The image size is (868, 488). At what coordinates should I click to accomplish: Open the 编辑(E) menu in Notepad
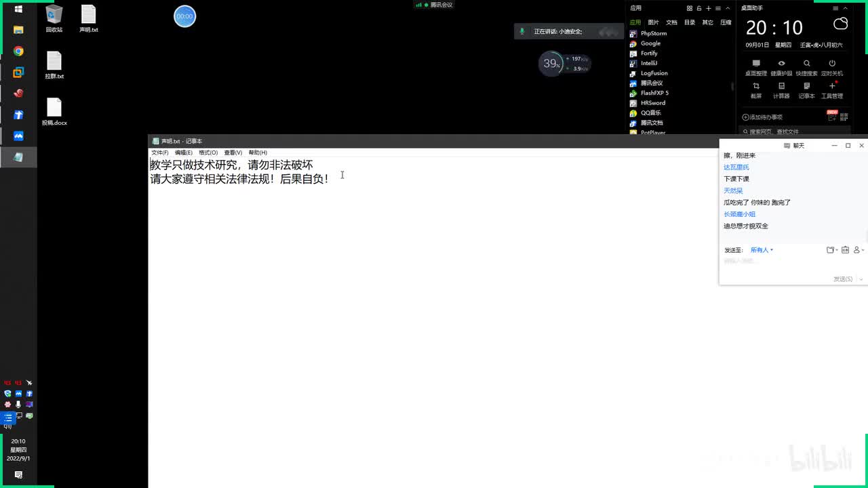184,152
